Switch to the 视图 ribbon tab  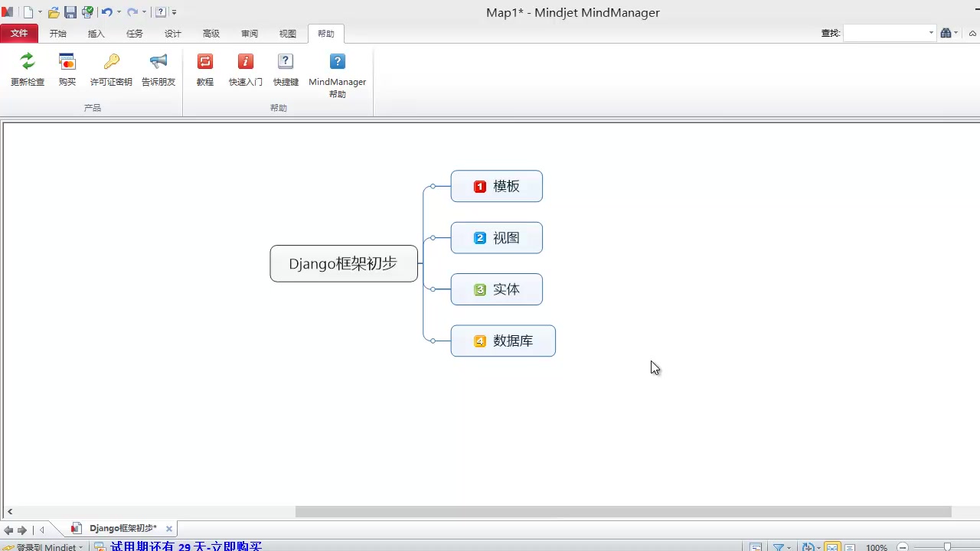pyautogui.click(x=288, y=34)
